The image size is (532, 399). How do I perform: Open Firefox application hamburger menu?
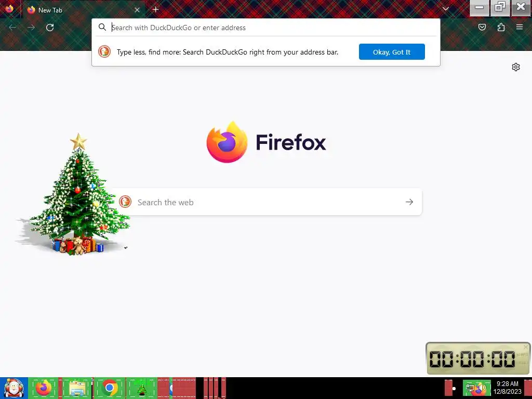point(520,27)
